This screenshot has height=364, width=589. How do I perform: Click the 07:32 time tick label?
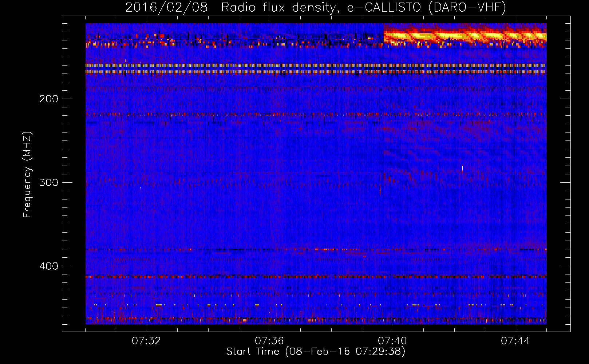[x=146, y=341]
